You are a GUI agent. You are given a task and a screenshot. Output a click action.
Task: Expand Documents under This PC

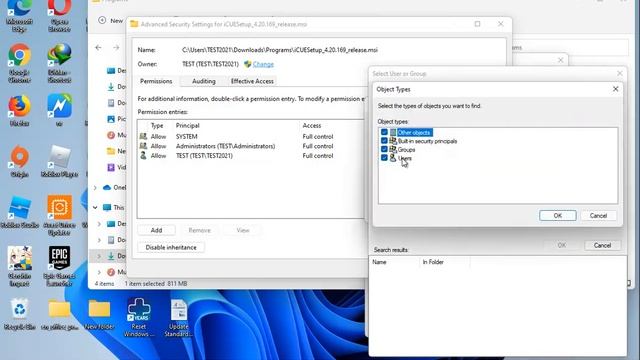[x=99, y=240]
